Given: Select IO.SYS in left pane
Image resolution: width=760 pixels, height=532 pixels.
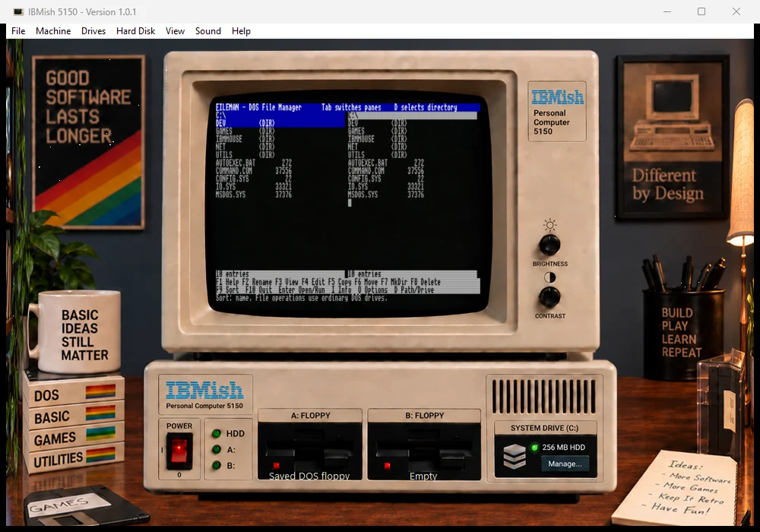Looking at the screenshot, I should pos(280,186).
